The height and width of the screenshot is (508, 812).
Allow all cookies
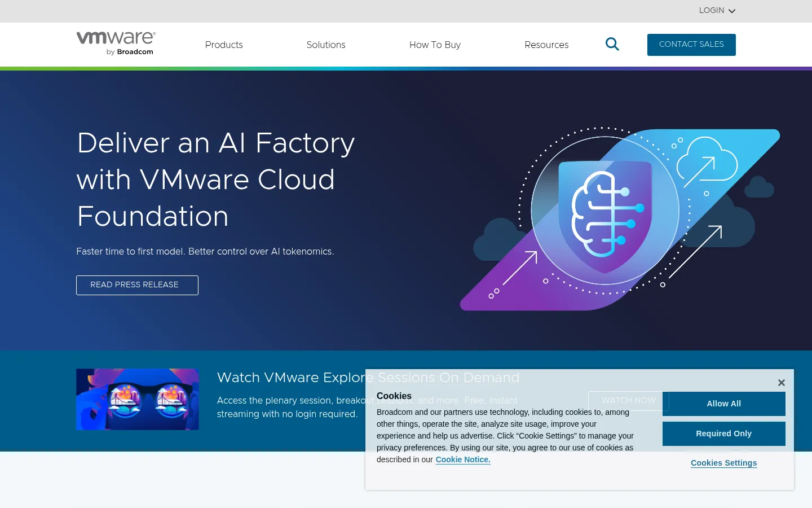click(x=724, y=404)
